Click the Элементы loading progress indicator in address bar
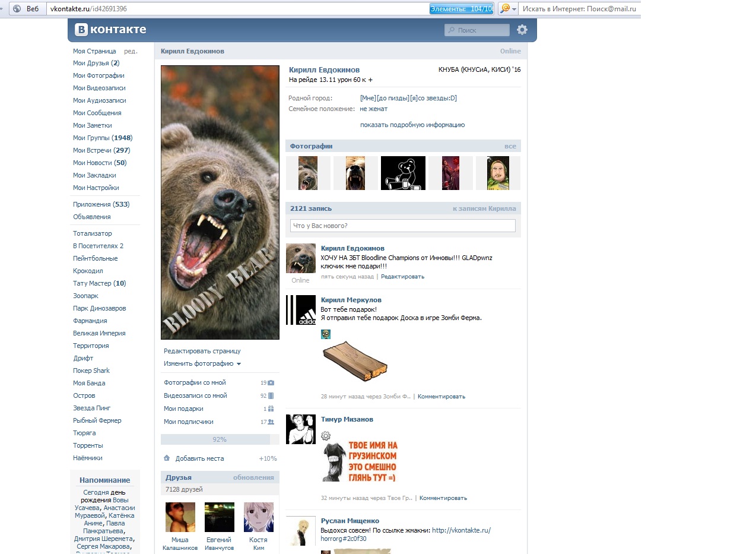756x554 pixels. point(462,9)
